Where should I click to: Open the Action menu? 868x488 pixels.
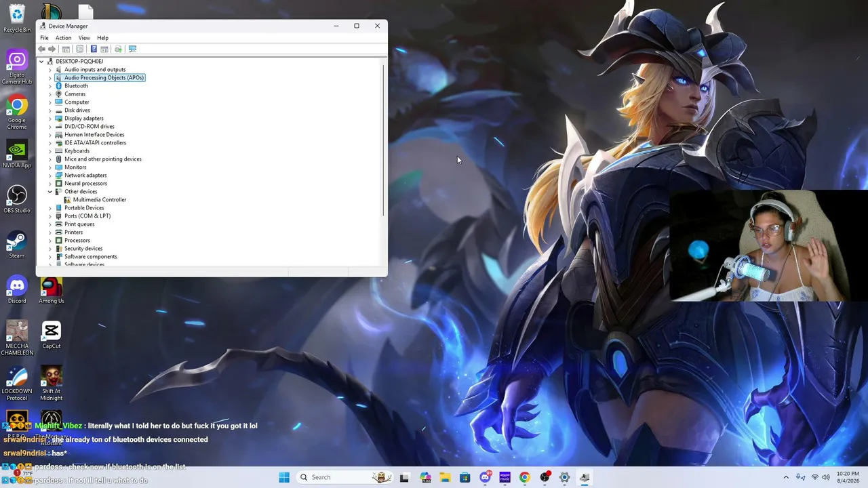[63, 38]
